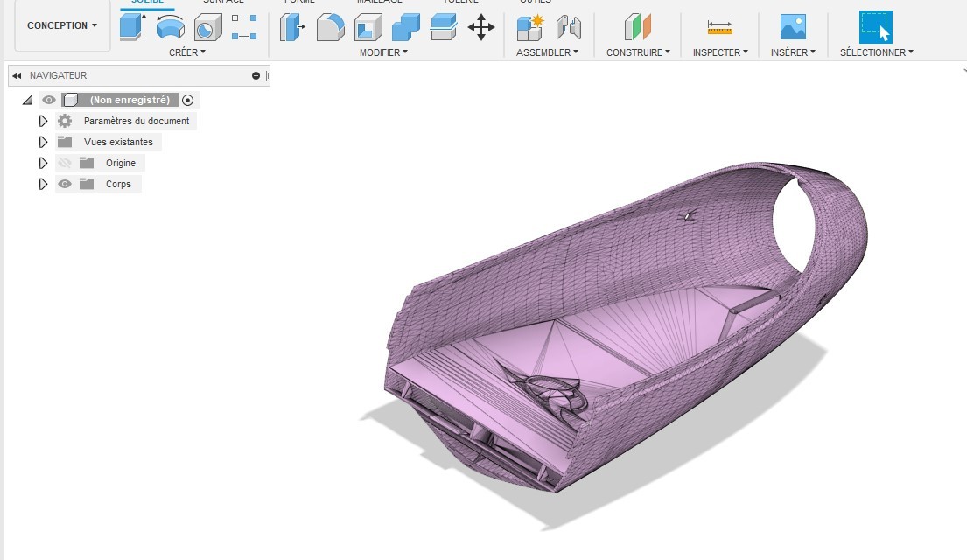Open the CONSTRUIRE dropdown menu
Viewport: 967px width, 560px height.
(638, 52)
